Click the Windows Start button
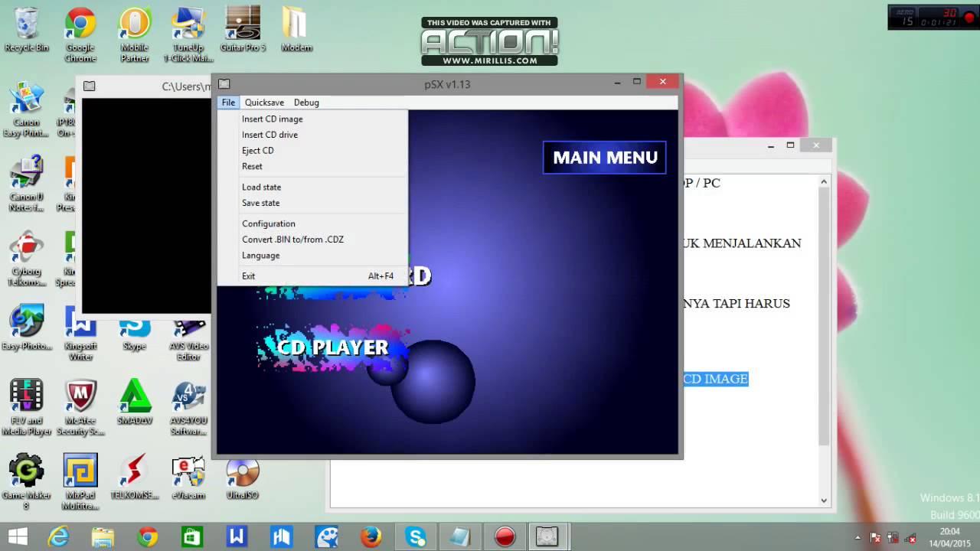The image size is (980, 551). click(17, 536)
